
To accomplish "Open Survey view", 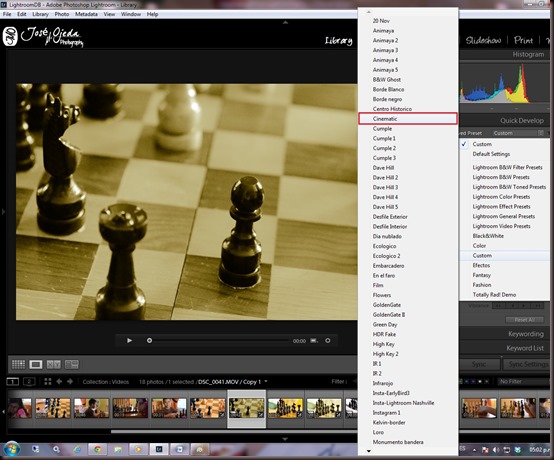I will 72,364.
